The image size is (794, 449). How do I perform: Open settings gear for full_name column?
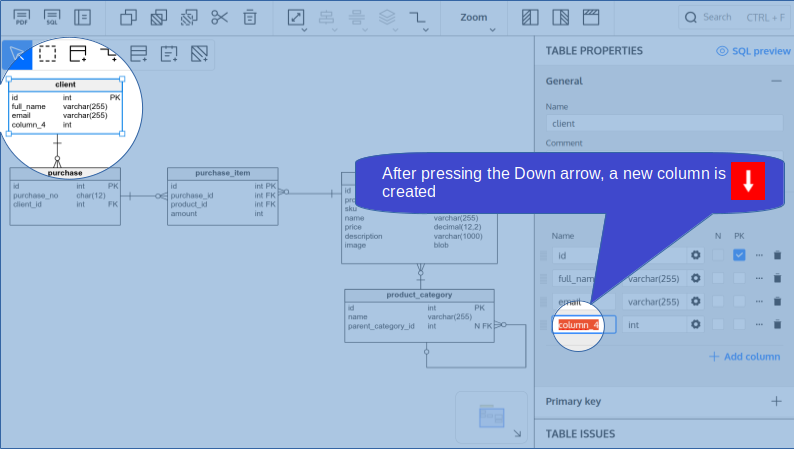[696, 278]
